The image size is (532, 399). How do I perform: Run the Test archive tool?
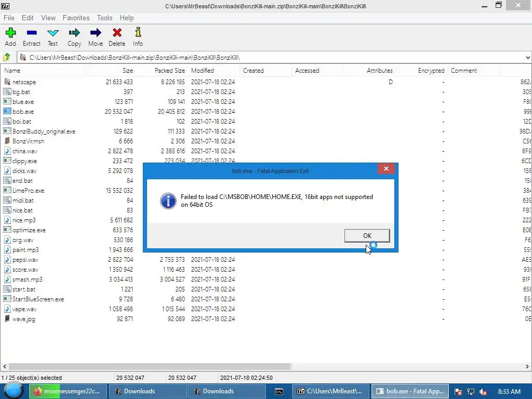[52, 33]
